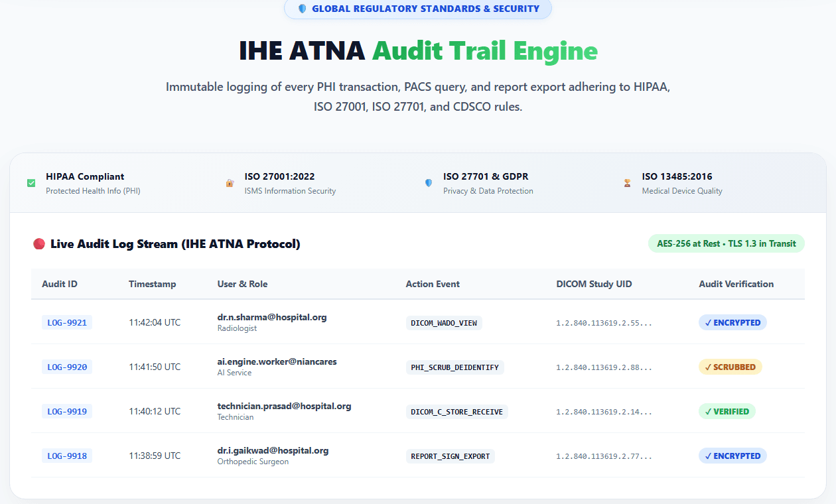The height and width of the screenshot is (504, 836).
Task: Click the VERIFIED verification badge
Action: tap(727, 411)
